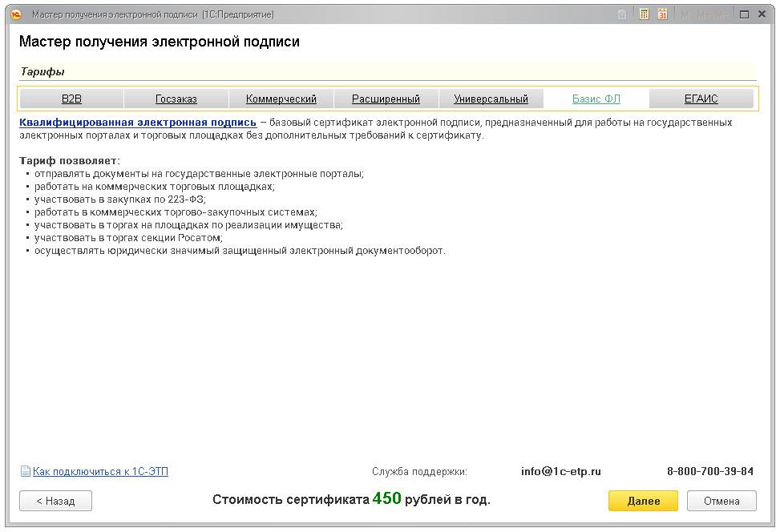Switch to the ЕГАИС tariff tab
Viewport: 780px width, 532px height.
[701, 99]
